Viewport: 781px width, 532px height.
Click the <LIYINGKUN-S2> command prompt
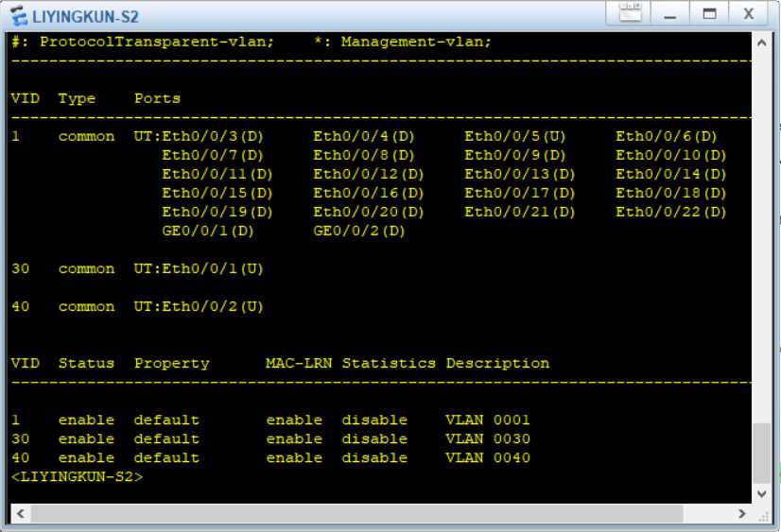[x=78, y=477]
